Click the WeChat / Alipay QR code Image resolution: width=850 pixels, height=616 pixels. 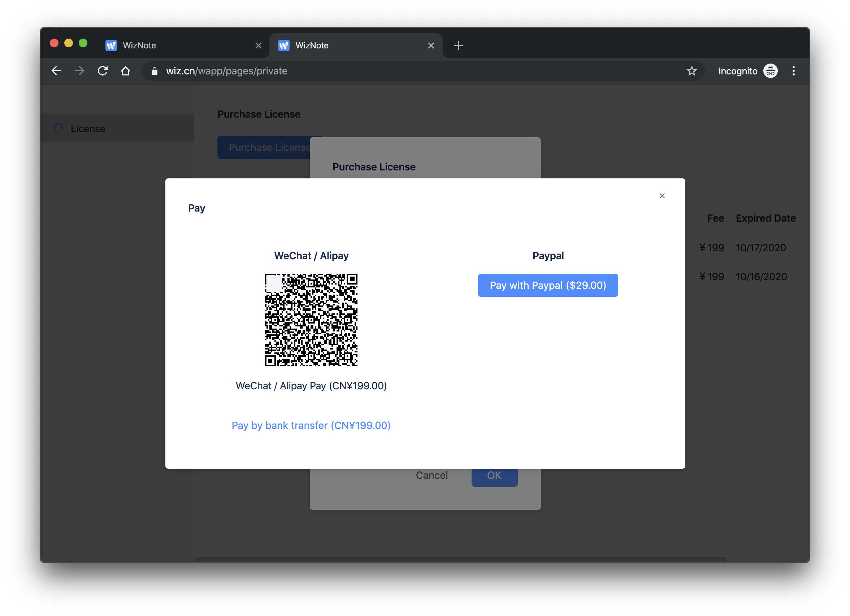point(311,320)
